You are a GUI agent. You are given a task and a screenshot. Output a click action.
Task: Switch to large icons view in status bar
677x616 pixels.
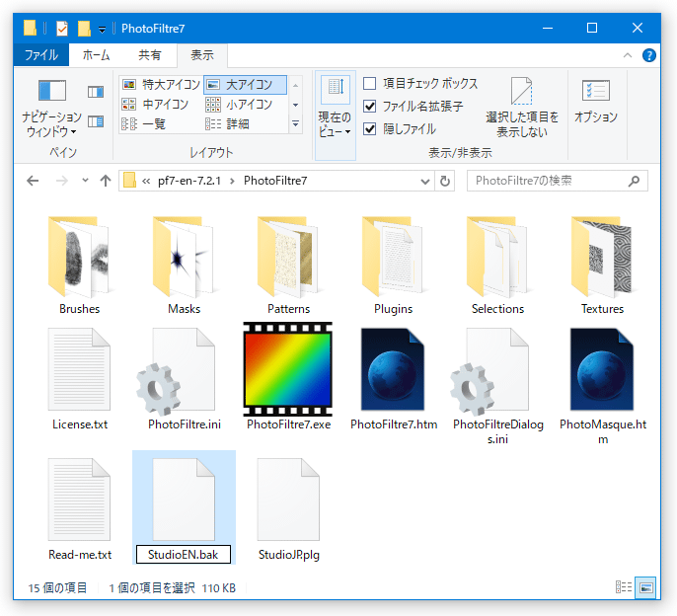645,588
